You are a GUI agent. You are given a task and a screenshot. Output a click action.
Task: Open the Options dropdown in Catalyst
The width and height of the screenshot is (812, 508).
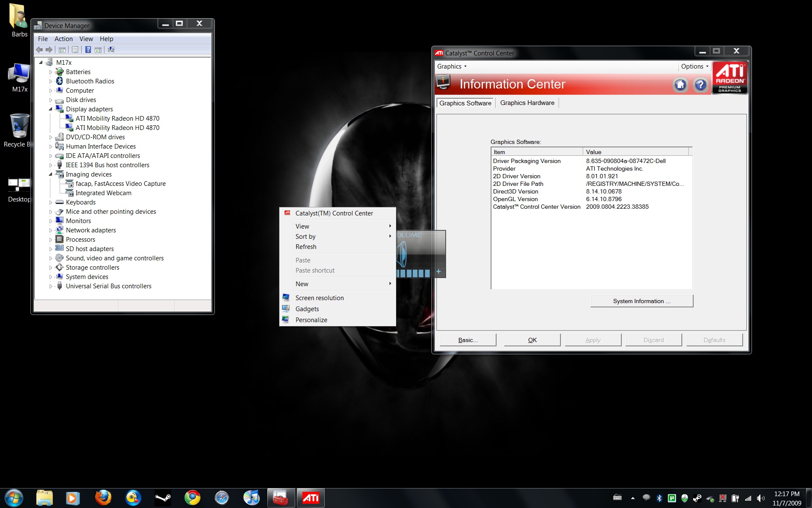point(694,66)
